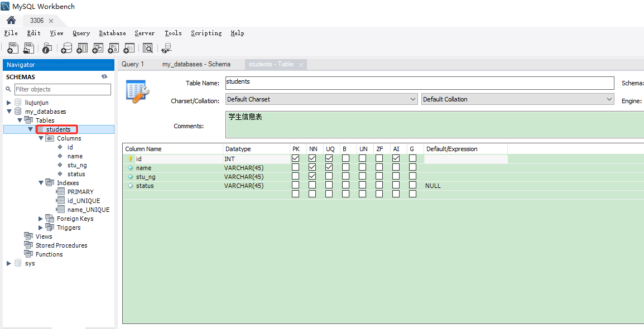Screen dimensions: 644x329
Task: Click the diamond icon of name column row
Action: (x=130, y=168)
